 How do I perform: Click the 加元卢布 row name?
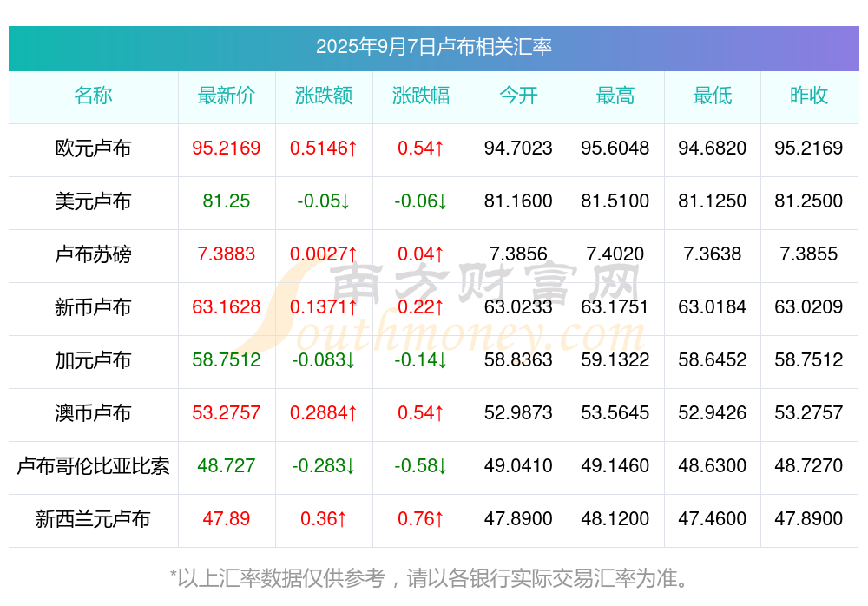(x=93, y=360)
